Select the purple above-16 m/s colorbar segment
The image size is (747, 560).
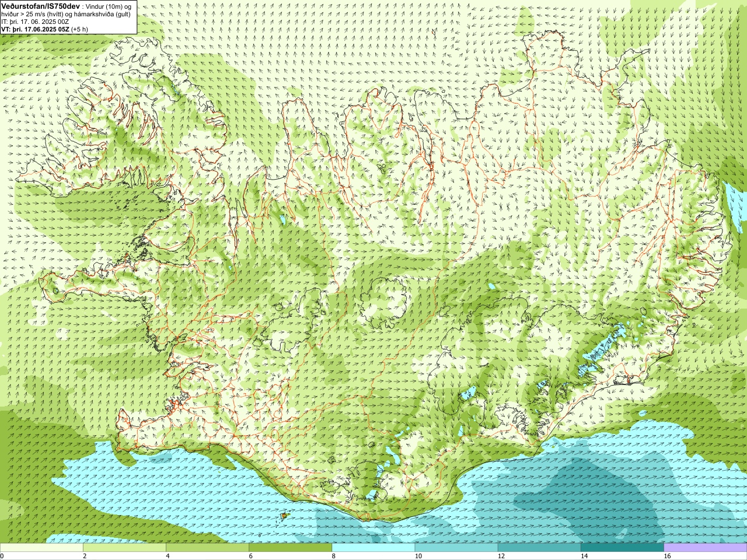click(705, 548)
